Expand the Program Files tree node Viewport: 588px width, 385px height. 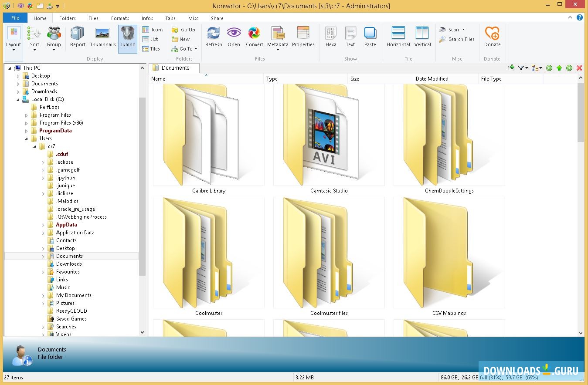point(27,115)
